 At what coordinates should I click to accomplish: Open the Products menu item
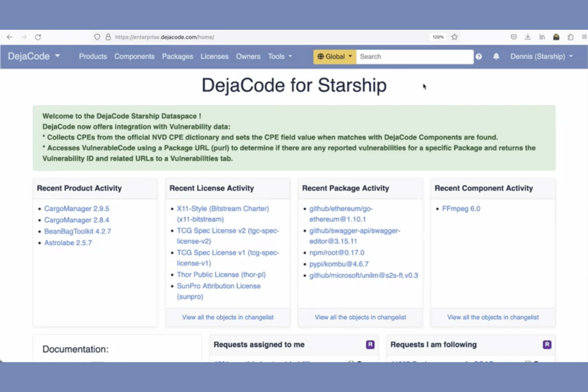click(93, 56)
